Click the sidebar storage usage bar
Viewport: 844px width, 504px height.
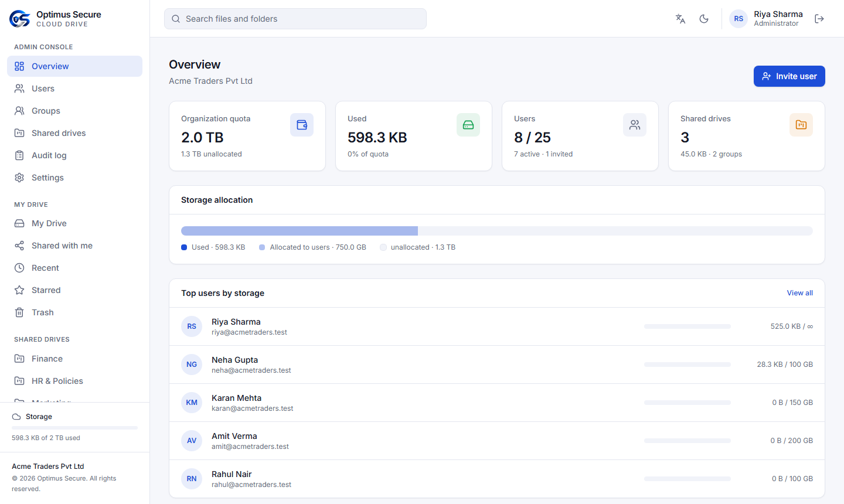tap(74, 428)
